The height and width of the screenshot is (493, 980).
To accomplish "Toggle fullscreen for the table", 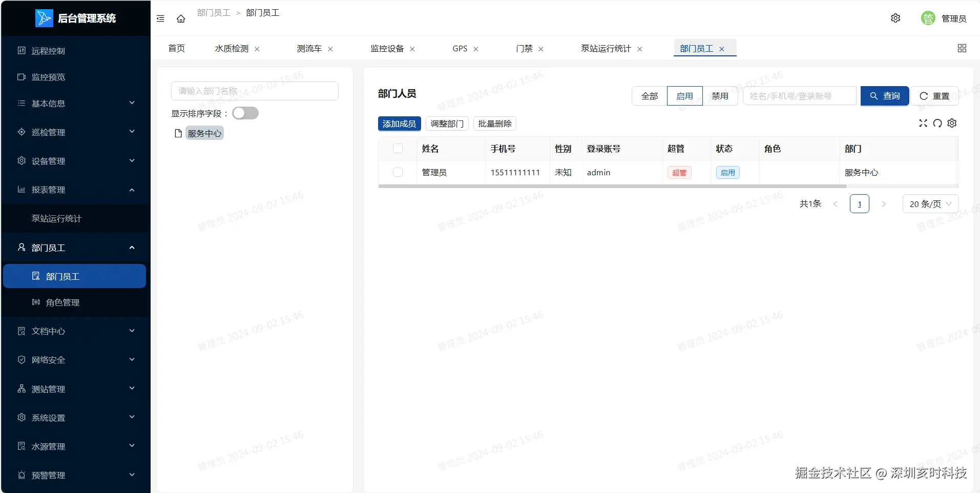I will point(923,123).
